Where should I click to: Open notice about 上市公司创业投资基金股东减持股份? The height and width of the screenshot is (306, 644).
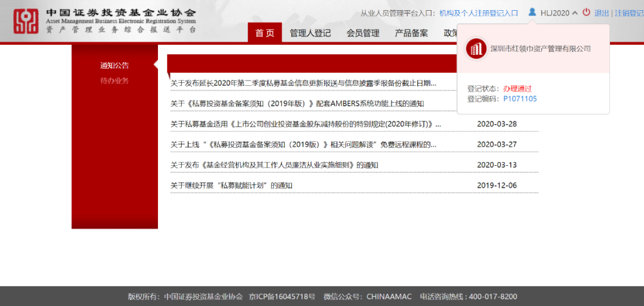coord(305,123)
